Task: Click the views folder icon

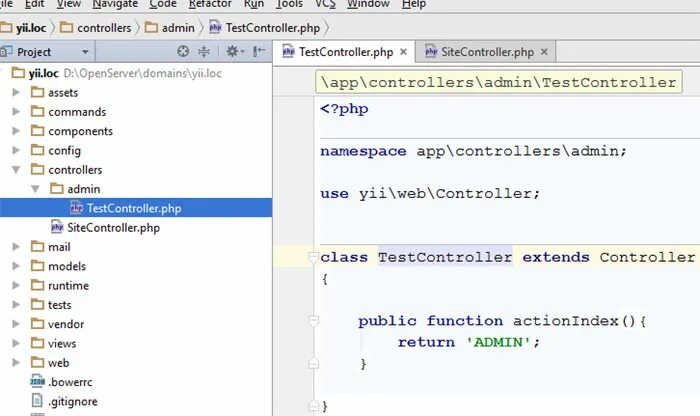Action: click(38, 343)
